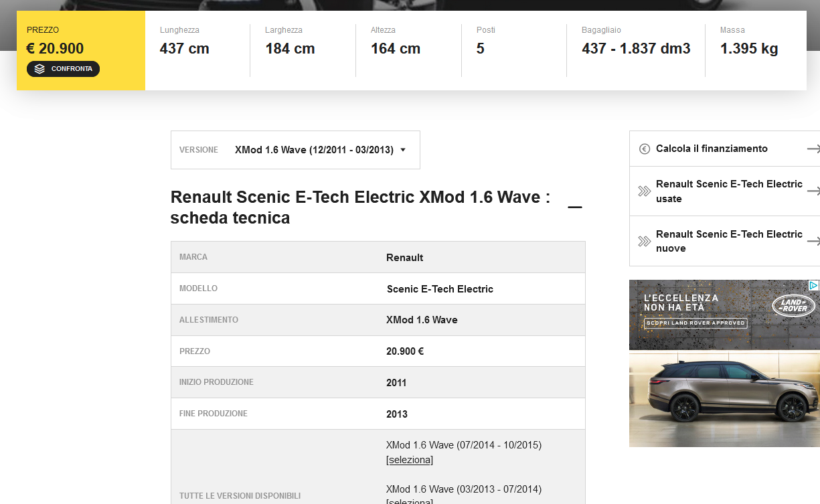The height and width of the screenshot is (504, 820).
Task: Click the 20.900 € value in the table
Action: [x=405, y=351]
